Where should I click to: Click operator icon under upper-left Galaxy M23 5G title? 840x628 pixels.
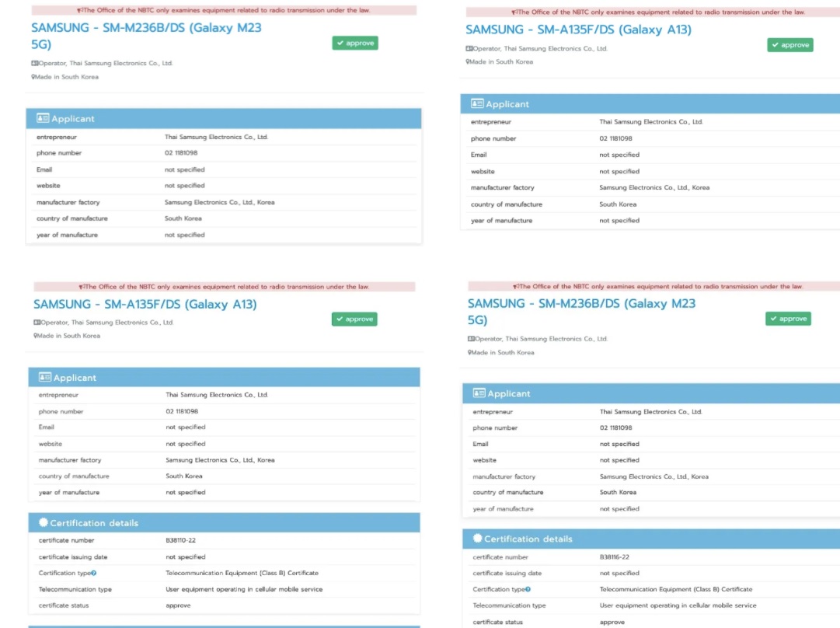(35, 63)
